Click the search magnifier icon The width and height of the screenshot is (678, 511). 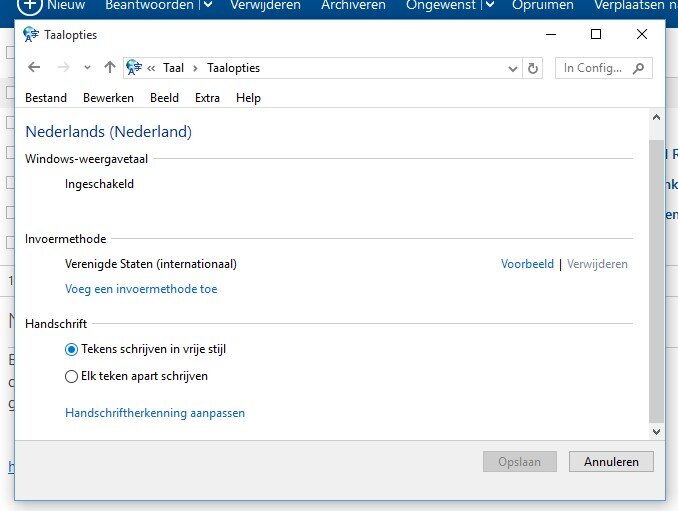point(638,68)
